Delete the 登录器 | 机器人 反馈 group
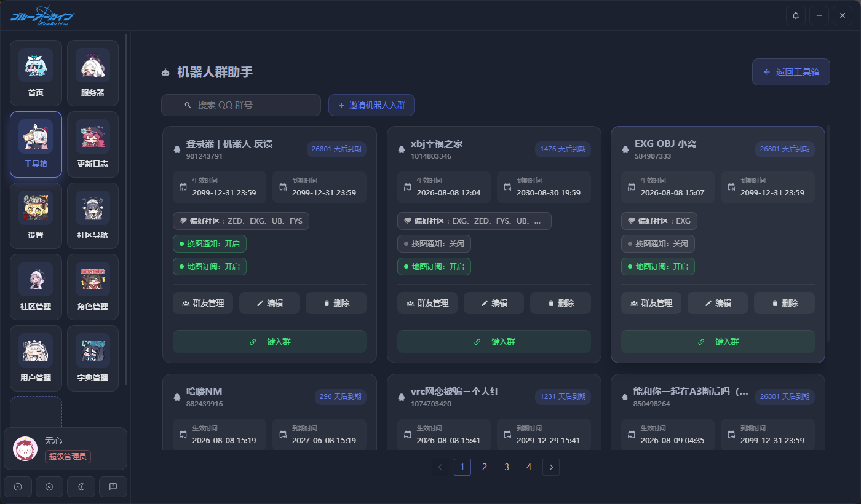Screen dimensions: 861x504 336,303
